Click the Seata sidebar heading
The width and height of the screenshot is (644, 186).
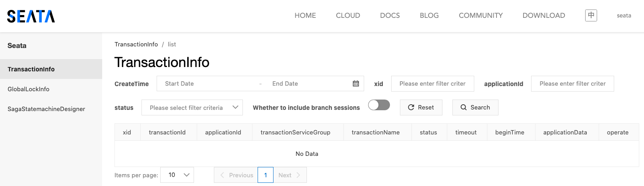17,46
